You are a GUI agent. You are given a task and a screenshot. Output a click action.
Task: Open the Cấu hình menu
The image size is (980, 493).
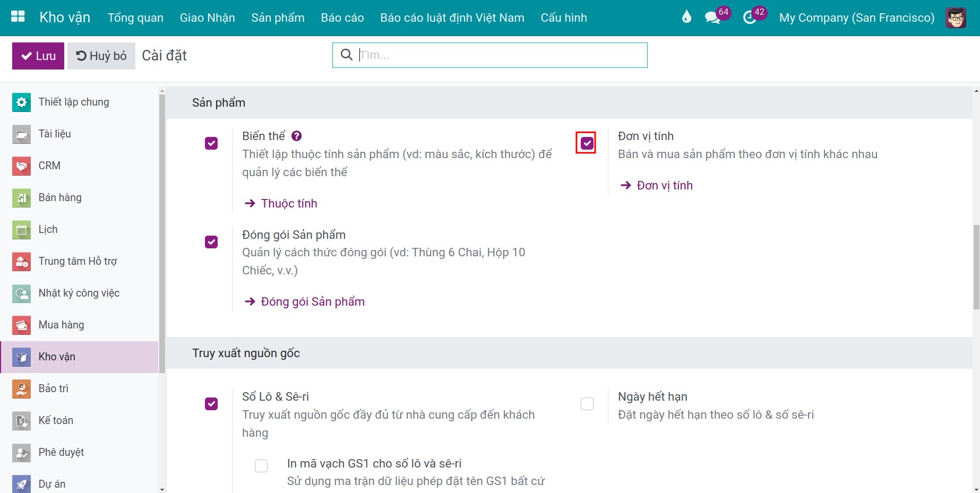[563, 18]
